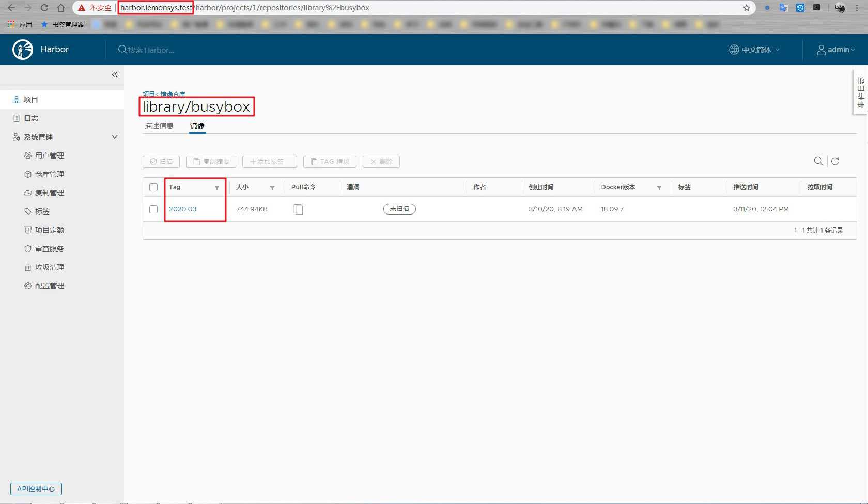Click the browser back arrow
Viewport: 868px width, 504px height.
point(11,8)
